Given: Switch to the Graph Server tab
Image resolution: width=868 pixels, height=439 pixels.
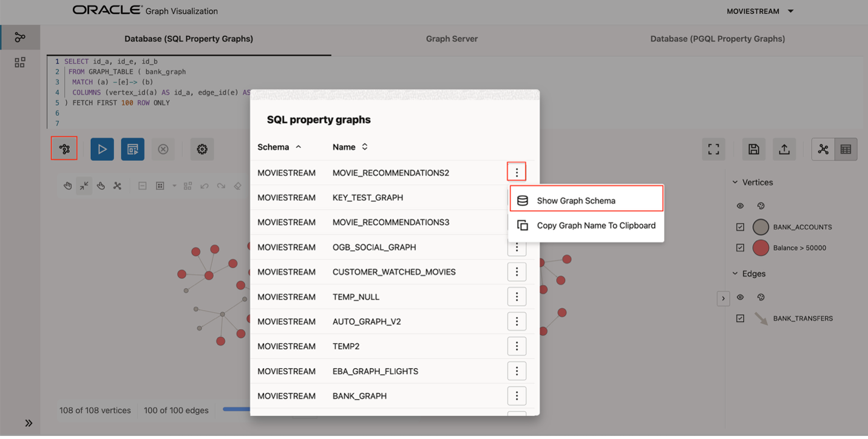Looking at the screenshot, I should [452, 38].
